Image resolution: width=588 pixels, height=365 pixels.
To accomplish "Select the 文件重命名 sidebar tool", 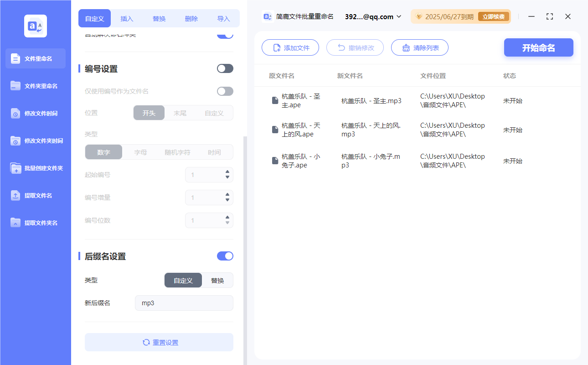I will click(x=35, y=58).
